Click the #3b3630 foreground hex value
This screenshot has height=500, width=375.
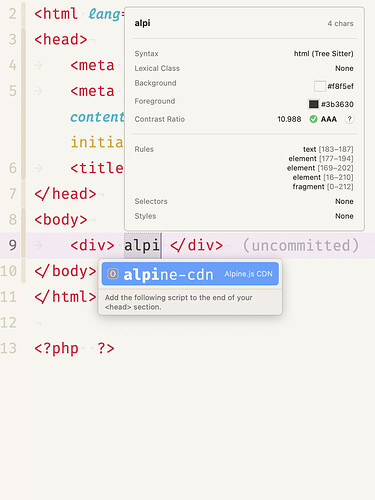tap(337, 104)
